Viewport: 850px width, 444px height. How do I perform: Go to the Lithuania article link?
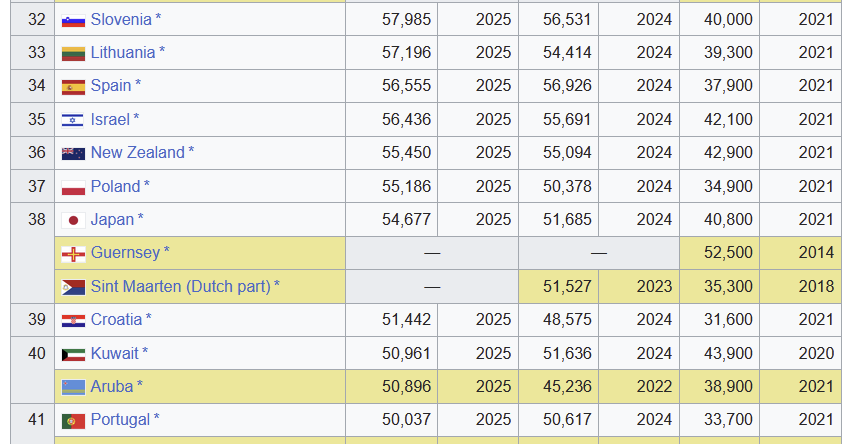(x=123, y=53)
